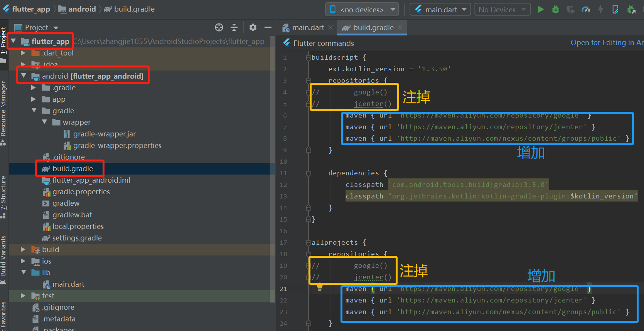Screen dimensions: 644x331
Task: Open Project panel settings gear
Action: tap(253, 27)
